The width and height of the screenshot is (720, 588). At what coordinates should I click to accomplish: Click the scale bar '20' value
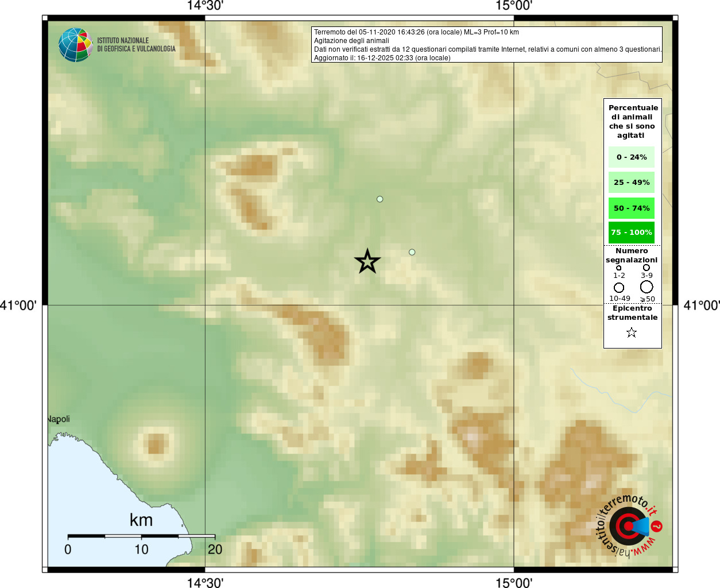pyautogui.click(x=215, y=550)
